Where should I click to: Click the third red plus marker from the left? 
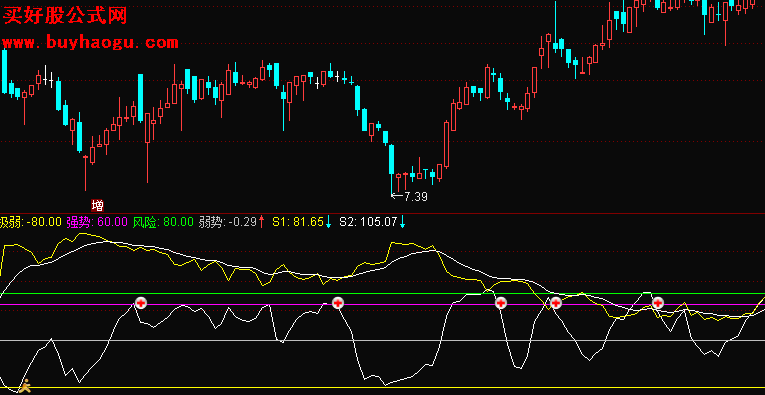coord(501,303)
